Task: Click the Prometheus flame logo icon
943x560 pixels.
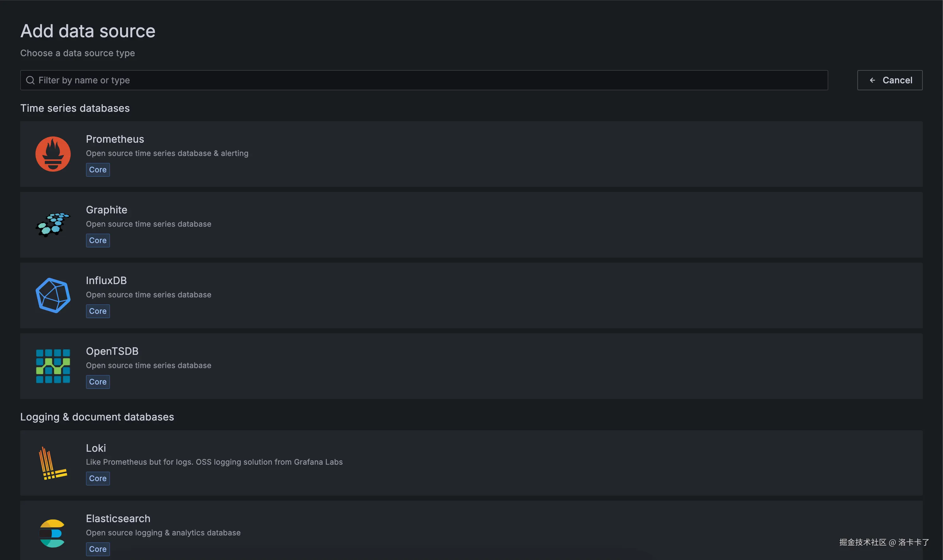Action: pyautogui.click(x=53, y=154)
